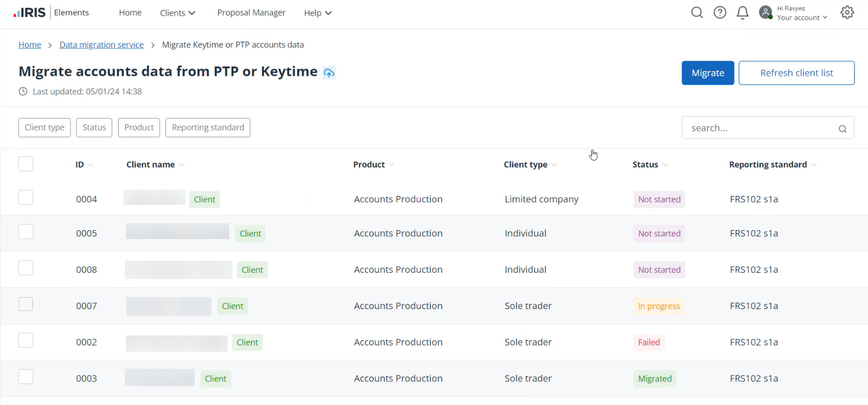Expand the Help menu
Screen dimensions: 868x405
pos(318,13)
